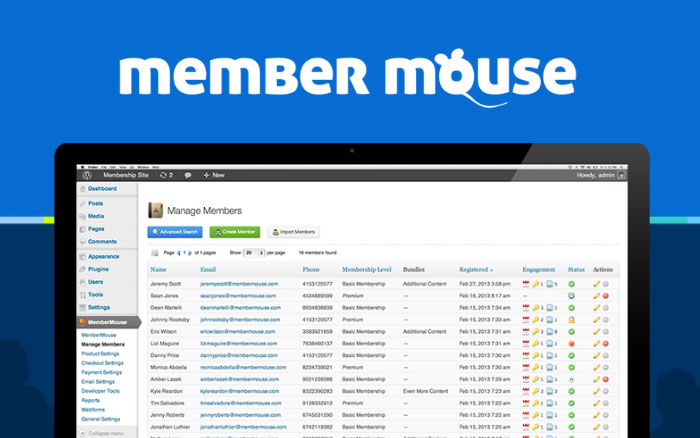Open Users in the sidebar

(96, 282)
